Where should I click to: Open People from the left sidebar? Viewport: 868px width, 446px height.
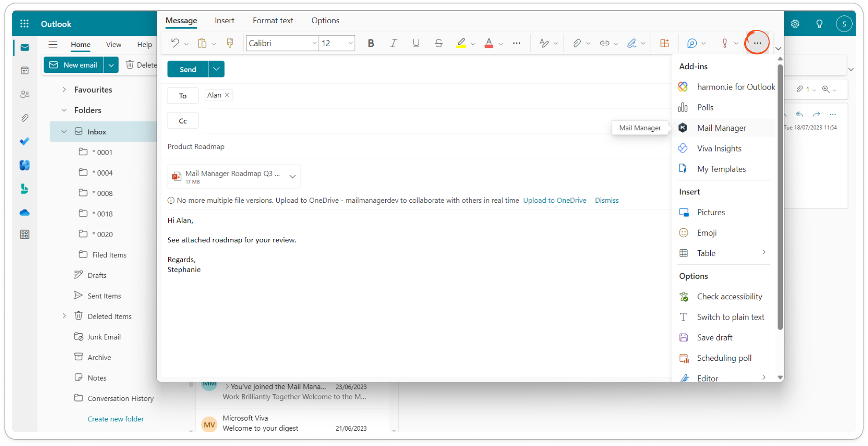(x=25, y=94)
